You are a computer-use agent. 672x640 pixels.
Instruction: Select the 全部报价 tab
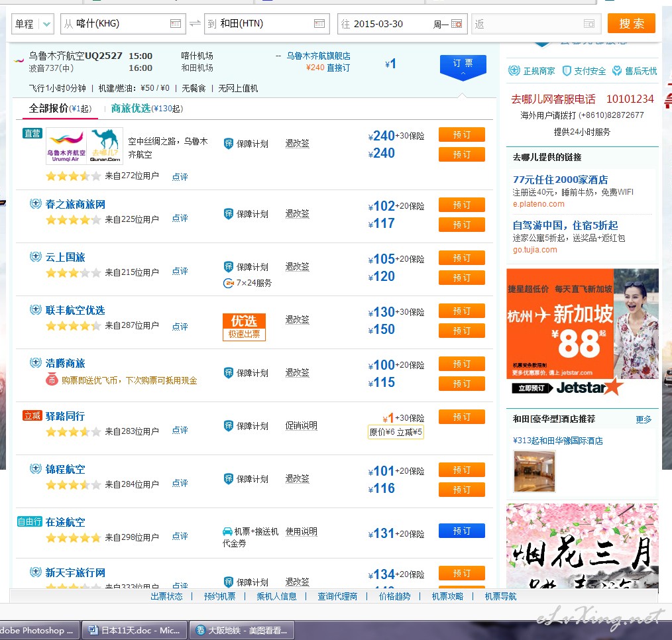tap(60, 109)
